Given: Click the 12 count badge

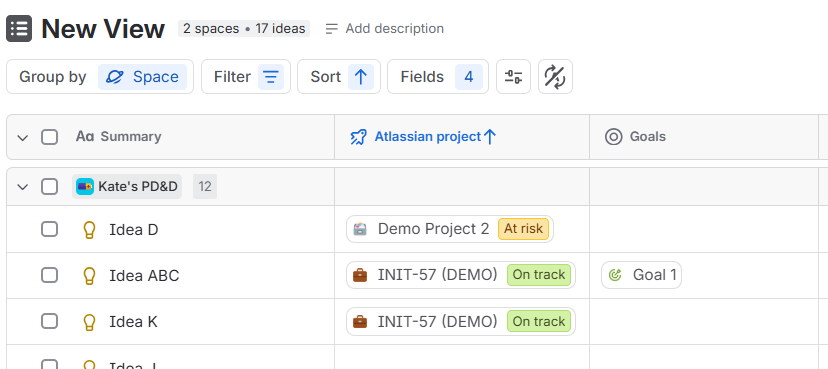Looking at the screenshot, I should point(205,186).
